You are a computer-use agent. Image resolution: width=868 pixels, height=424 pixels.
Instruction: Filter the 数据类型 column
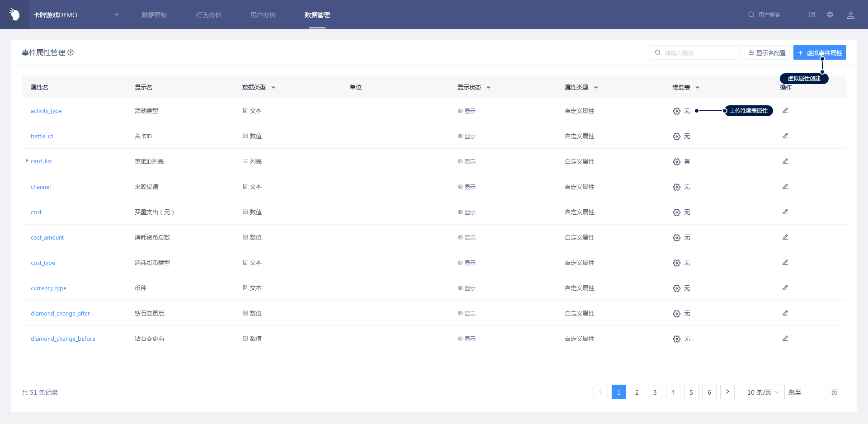click(x=273, y=88)
